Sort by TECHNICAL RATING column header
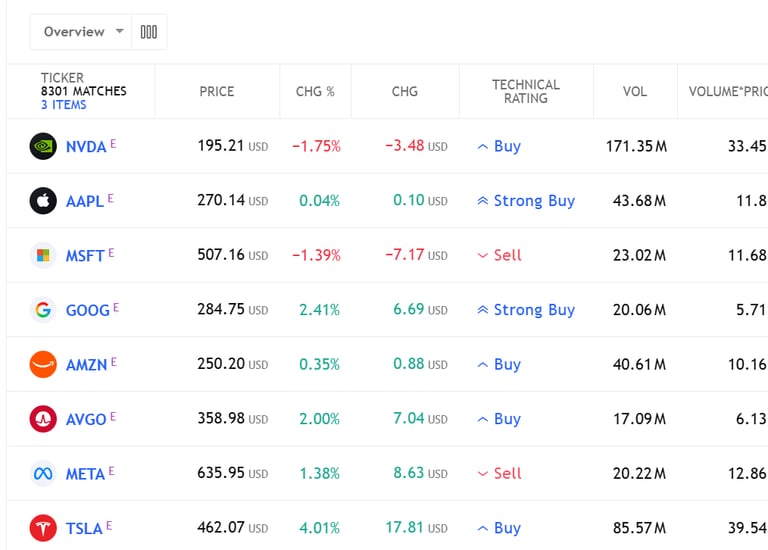 tap(526, 91)
